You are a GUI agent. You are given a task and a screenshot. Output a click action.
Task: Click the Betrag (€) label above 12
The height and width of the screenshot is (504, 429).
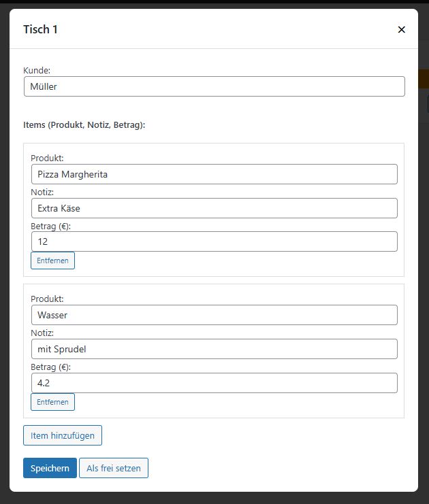[50, 226]
